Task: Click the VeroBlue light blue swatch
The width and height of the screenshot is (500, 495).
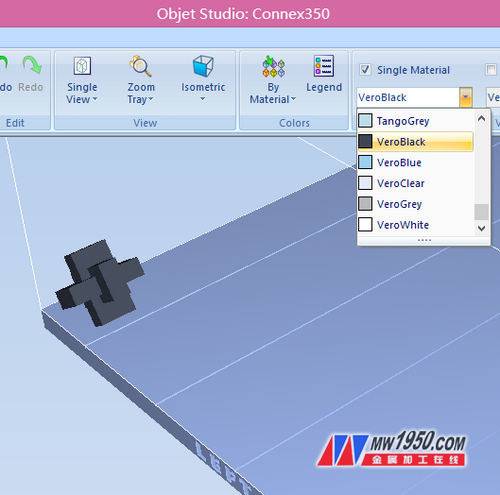Action: (365, 162)
